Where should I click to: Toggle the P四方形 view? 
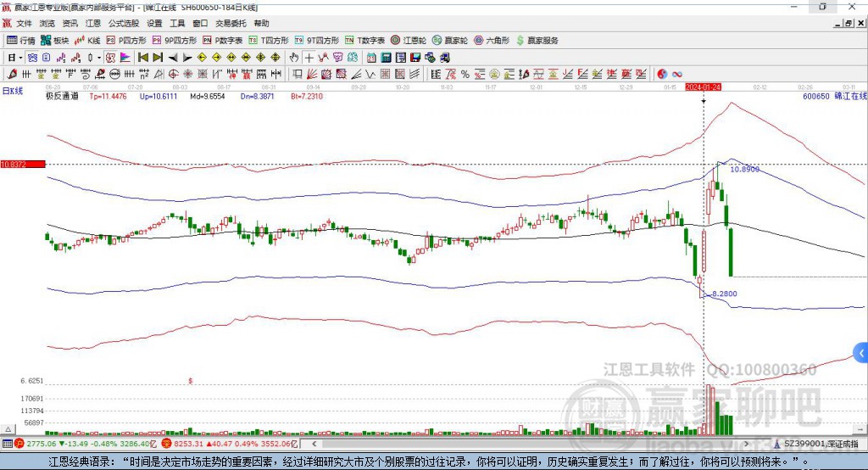125,41
